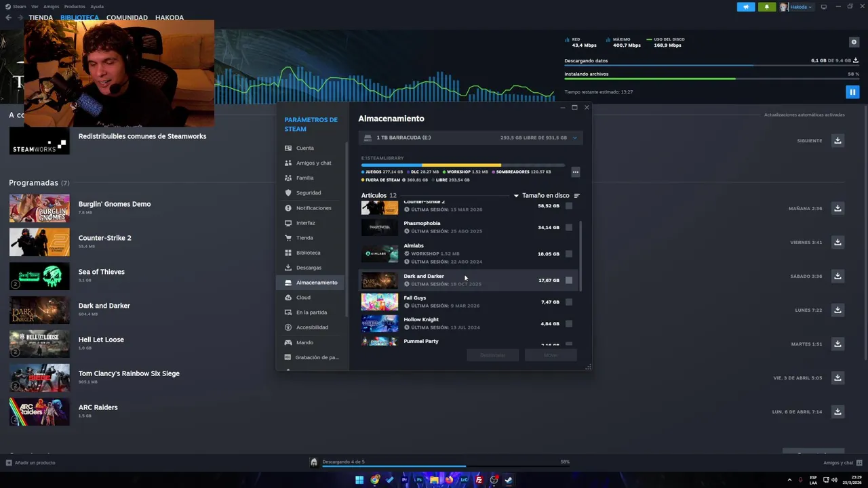Download Steamworks redistributables now
This screenshot has height=488, width=868.
coord(837,140)
